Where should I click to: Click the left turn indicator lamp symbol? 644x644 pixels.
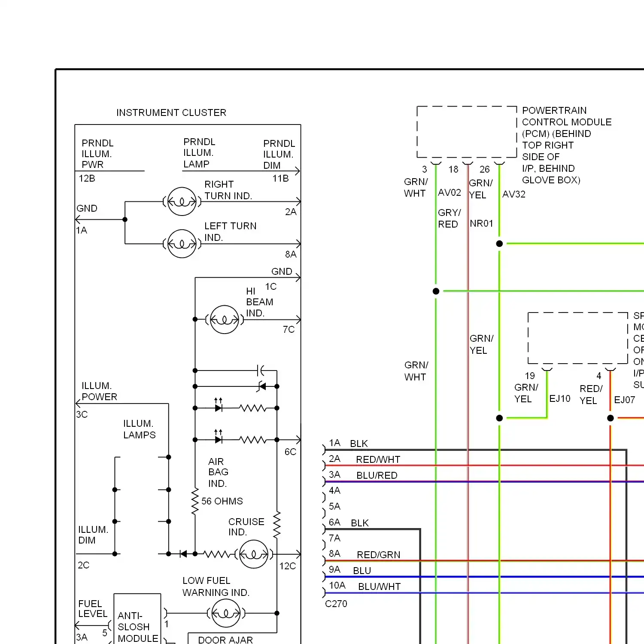pyautogui.click(x=182, y=243)
